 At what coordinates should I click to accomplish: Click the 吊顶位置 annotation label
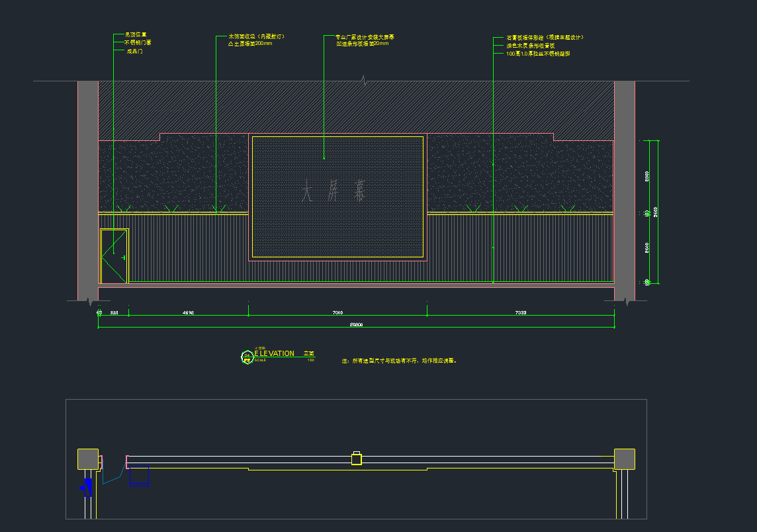[136, 35]
